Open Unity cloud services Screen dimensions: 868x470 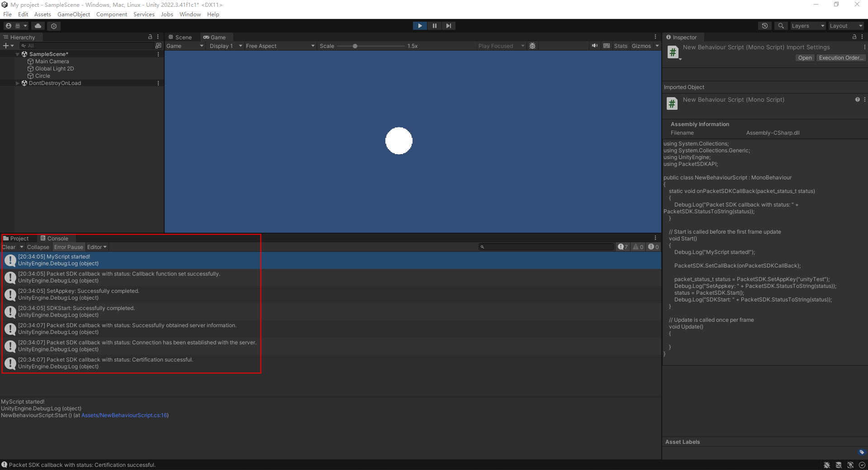coord(38,26)
